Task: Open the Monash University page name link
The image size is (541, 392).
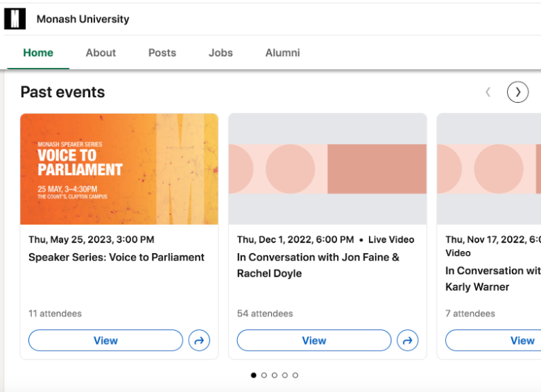Action: (x=83, y=19)
